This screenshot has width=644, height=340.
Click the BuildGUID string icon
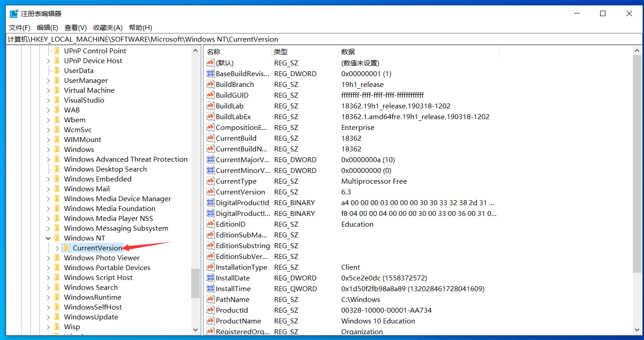tap(210, 95)
